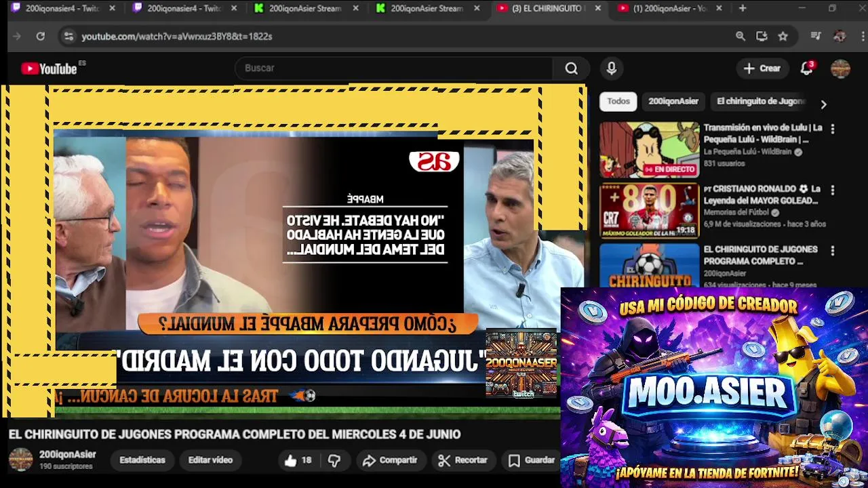Viewport: 868px width, 488px height.
Task: Bookmark this page with the star icon
Action: pyautogui.click(x=783, y=37)
